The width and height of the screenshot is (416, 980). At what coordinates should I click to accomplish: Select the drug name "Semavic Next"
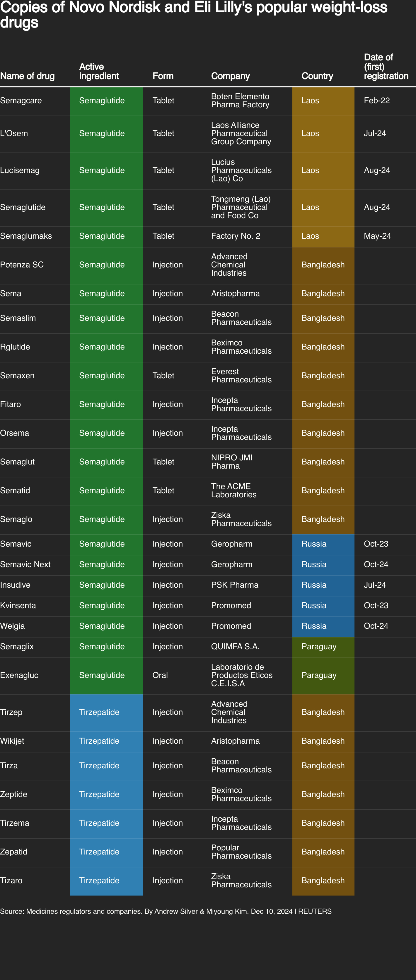pyautogui.click(x=25, y=564)
